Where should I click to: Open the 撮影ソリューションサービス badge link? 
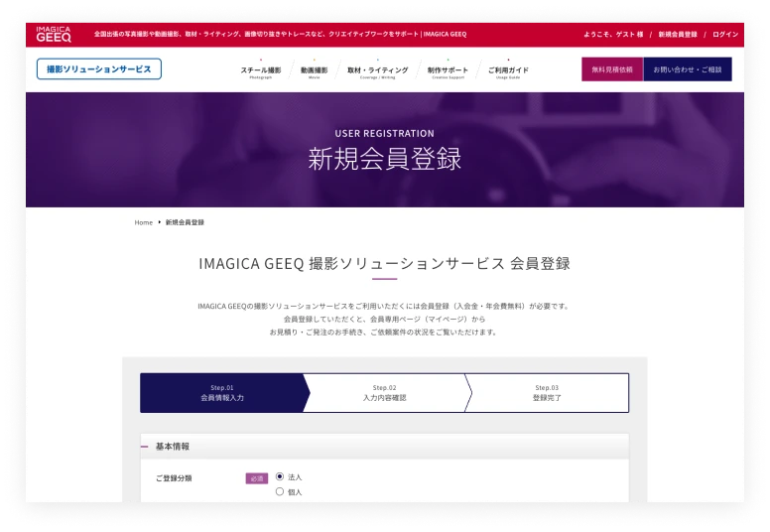point(98,68)
